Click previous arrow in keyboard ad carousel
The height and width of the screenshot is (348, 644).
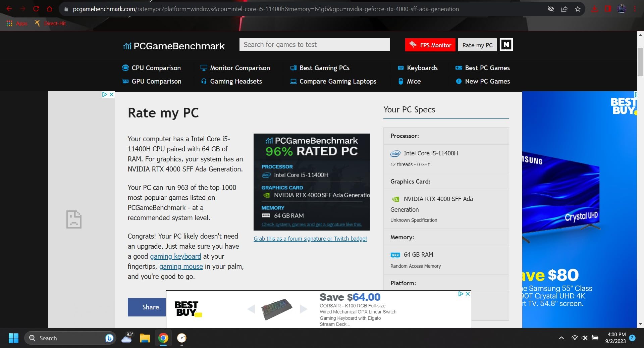pos(251,309)
